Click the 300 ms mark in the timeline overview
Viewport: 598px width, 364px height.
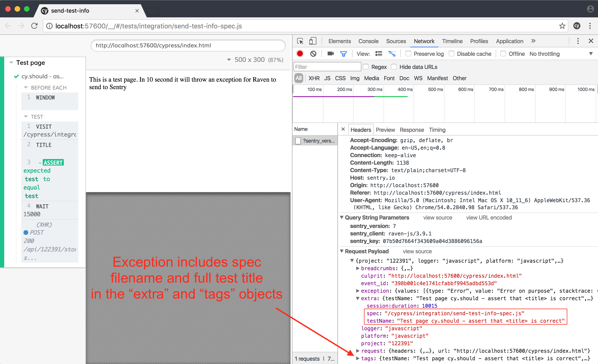[375, 90]
